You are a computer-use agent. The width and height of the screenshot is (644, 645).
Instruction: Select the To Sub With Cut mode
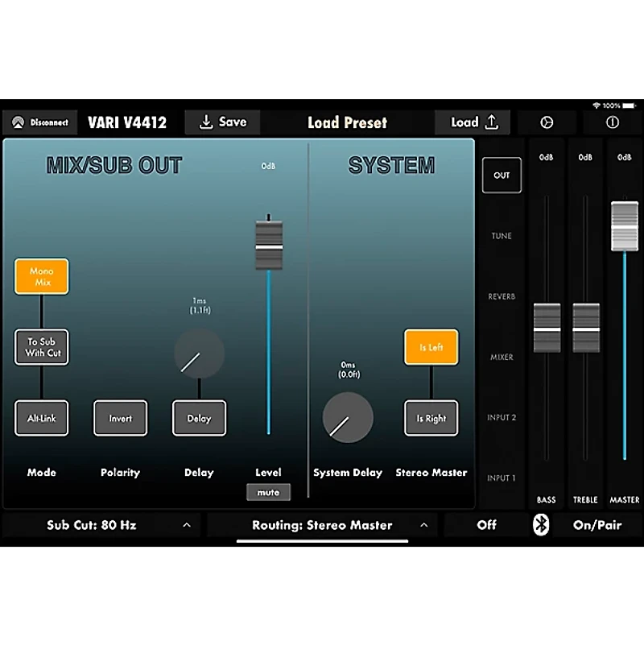coord(41,347)
